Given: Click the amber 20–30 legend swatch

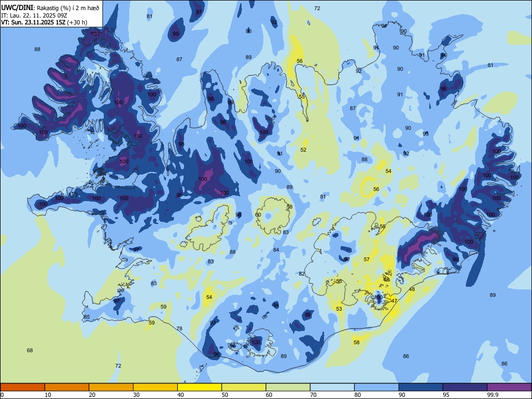Looking at the screenshot, I should pos(111,387).
